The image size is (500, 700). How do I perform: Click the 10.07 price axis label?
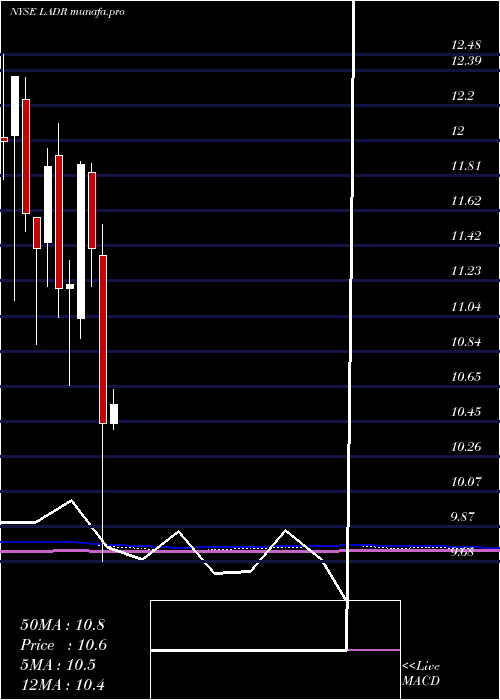466,482
